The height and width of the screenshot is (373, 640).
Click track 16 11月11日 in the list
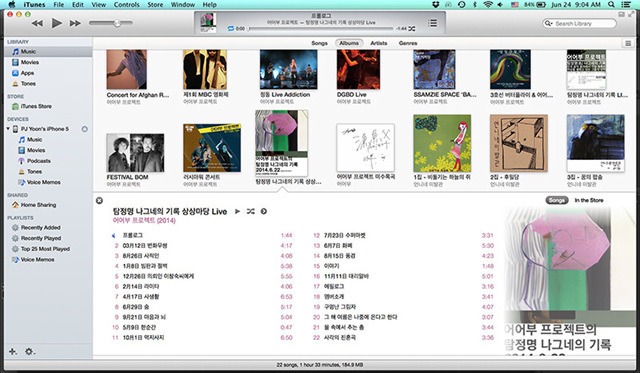pos(403,276)
